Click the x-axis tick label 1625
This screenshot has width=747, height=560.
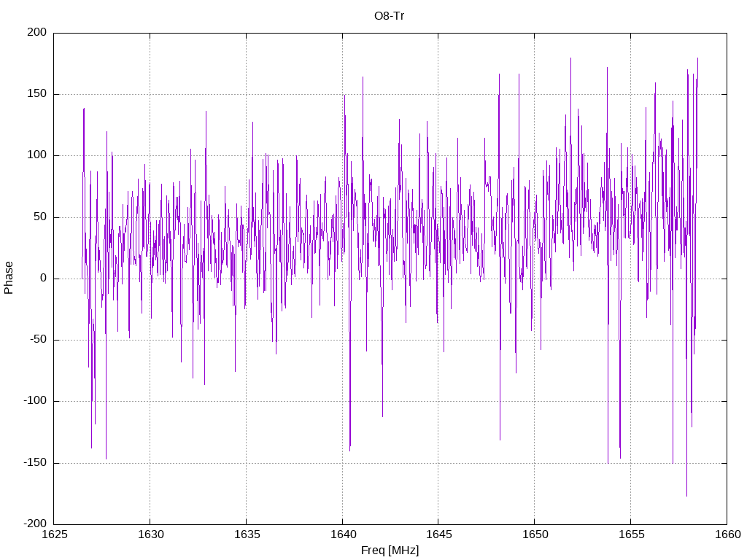pyautogui.click(x=54, y=534)
